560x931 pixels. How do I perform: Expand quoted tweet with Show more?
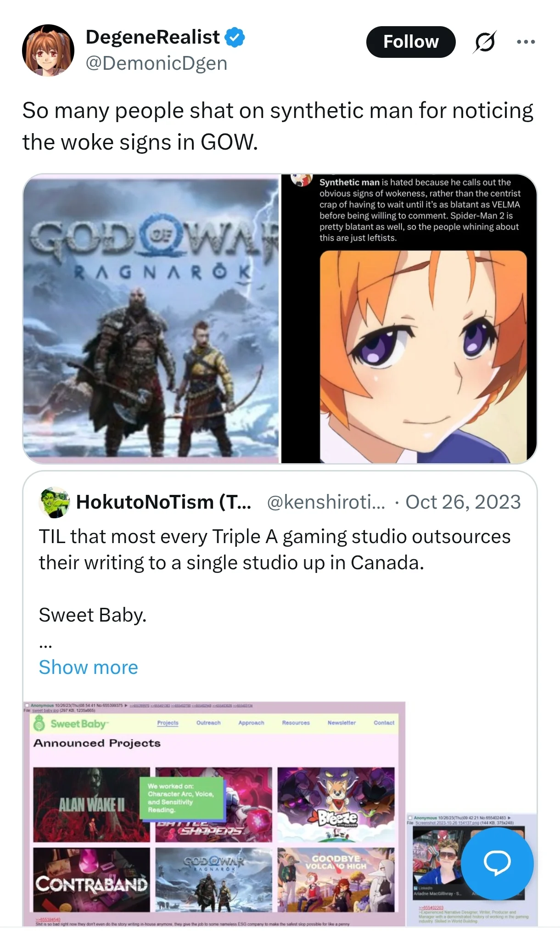pyautogui.click(x=88, y=667)
